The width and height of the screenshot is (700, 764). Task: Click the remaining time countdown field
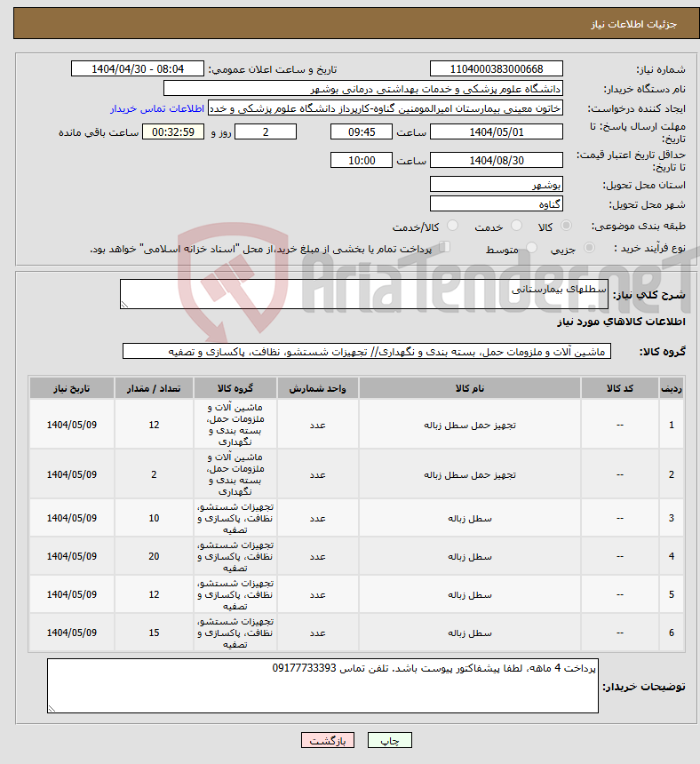coord(173,131)
